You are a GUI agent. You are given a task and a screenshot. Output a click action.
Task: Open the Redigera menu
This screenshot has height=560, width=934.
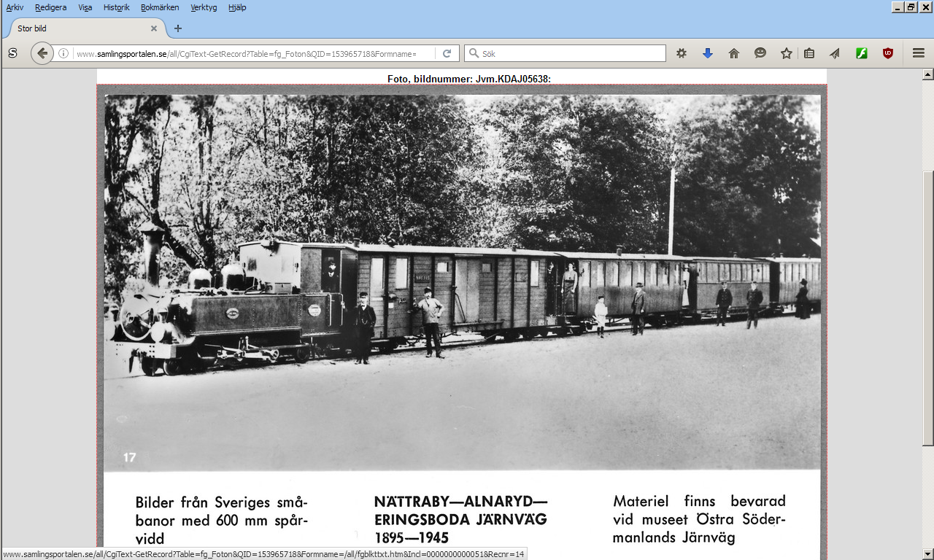[x=50, y=7]
